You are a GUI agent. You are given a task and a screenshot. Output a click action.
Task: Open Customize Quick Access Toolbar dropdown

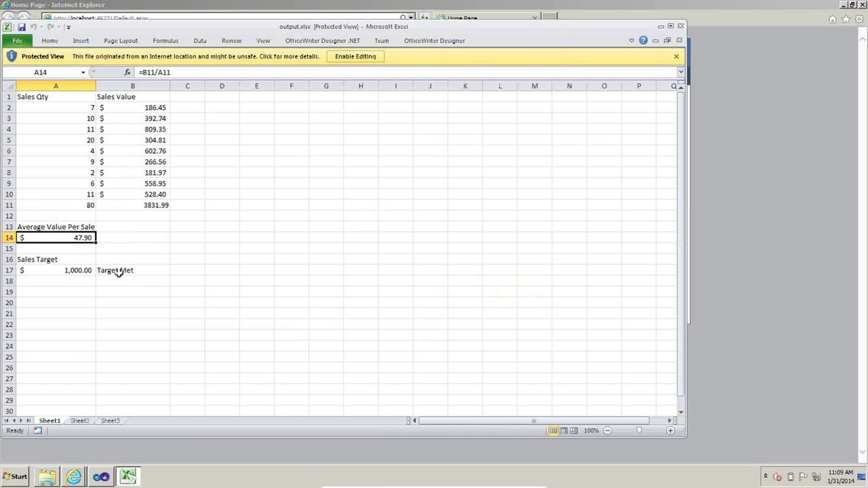68,27
